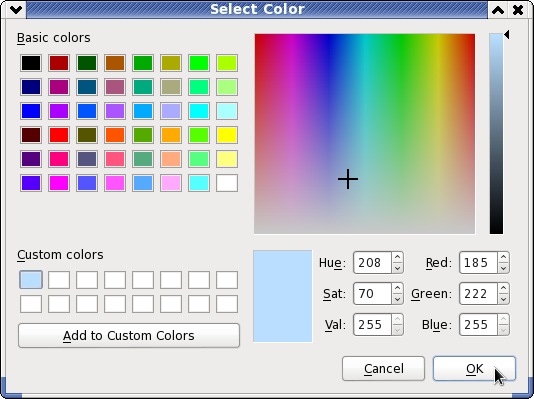This screenshot has width=534, height=399.
Task: Click the crosshair in the color spectrum
Action: (x=348, y=179)
